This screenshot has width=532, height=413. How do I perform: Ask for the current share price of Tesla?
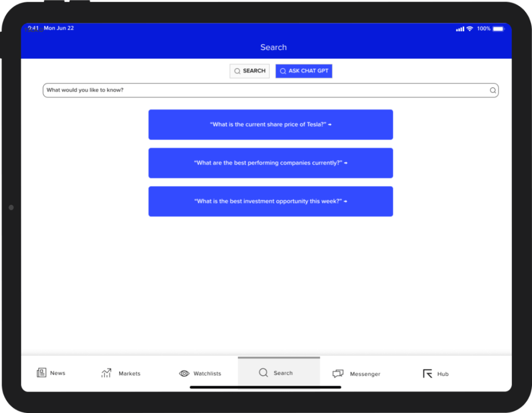[270, 125]
